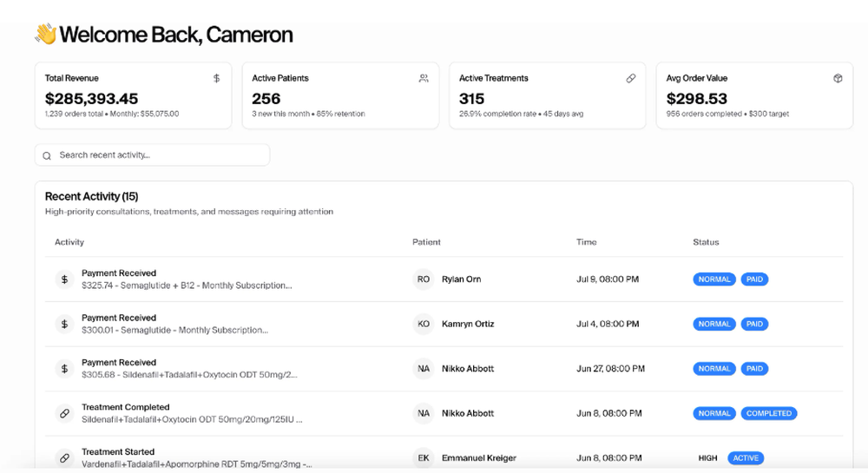Click the EK avatar for Emmanuel Kreiger
This screenshot has height=473, width=868.
click(x=423, y=458)
